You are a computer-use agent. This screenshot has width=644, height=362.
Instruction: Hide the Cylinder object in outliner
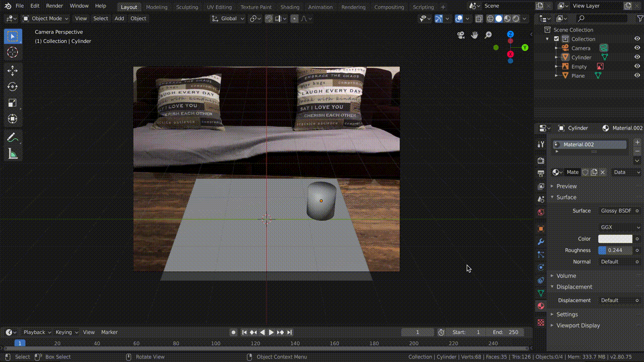coord(637,57)
